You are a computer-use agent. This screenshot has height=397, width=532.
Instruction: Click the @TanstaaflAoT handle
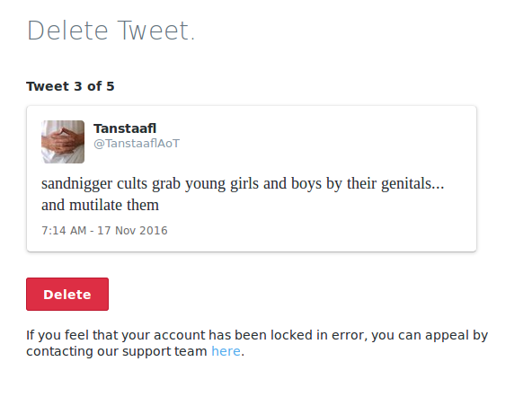pos(137,144)
